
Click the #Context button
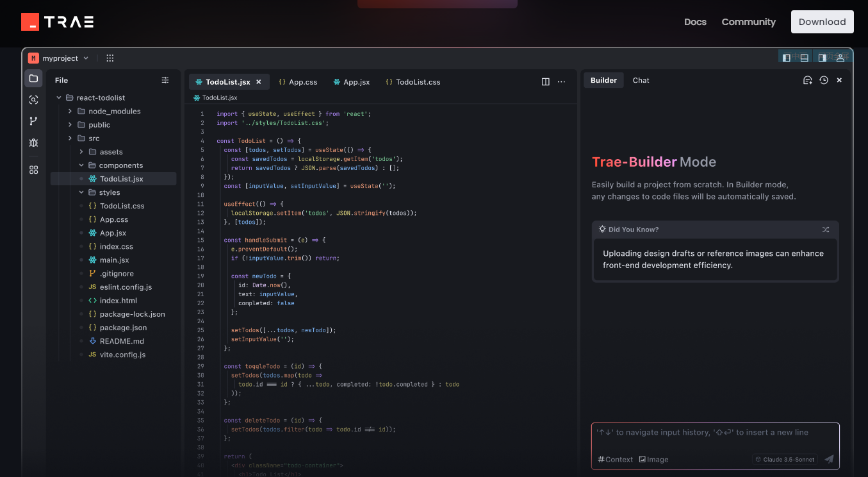616,459
